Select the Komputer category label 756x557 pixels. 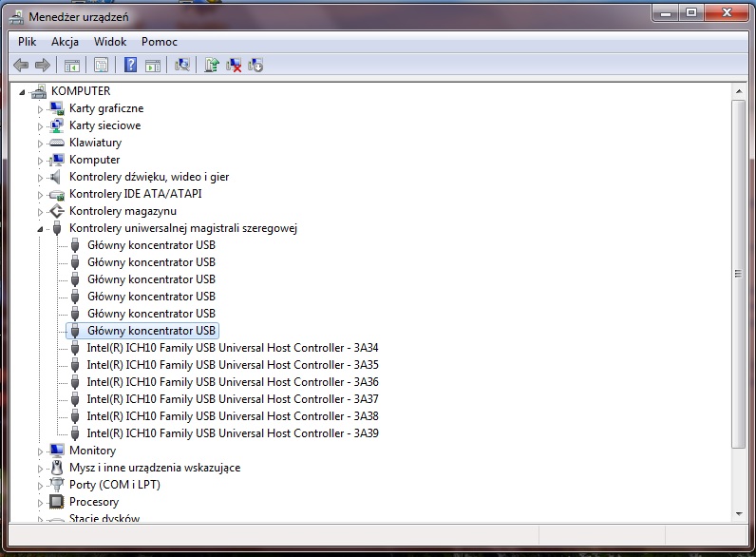tap(95, 160)
